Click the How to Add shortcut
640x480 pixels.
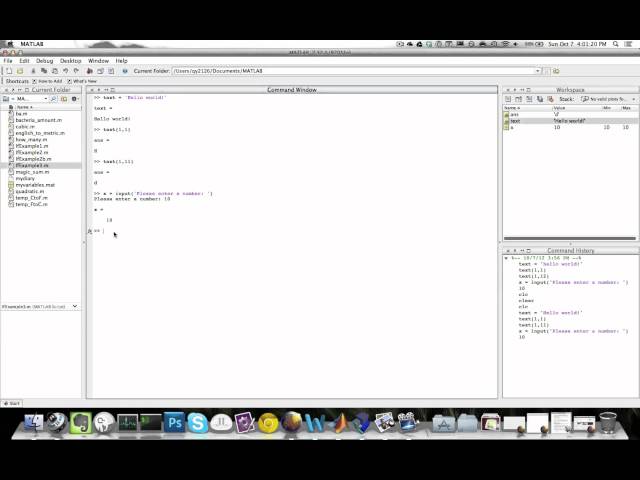pyautogui.click(x=47, y=81)
